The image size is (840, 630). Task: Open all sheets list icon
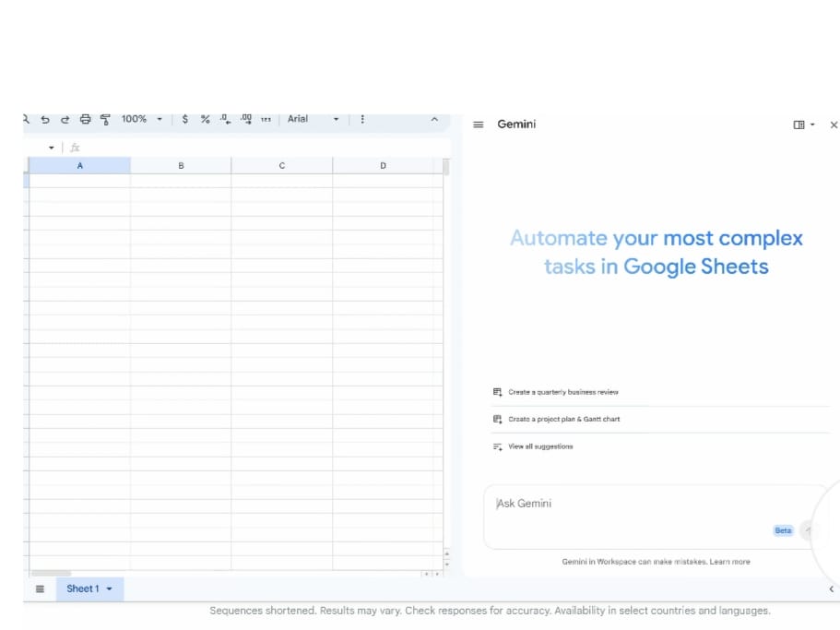(x=40, y=588)
